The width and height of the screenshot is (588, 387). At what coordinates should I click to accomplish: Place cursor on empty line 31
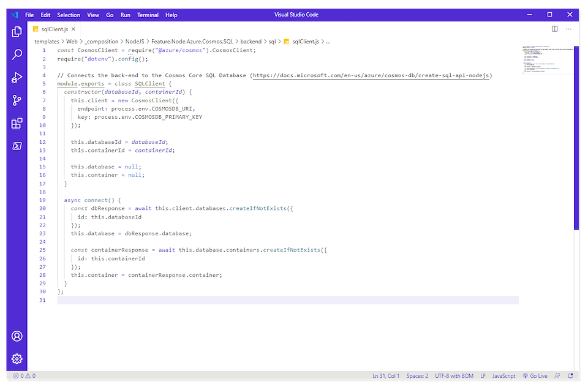coord(288,300)
